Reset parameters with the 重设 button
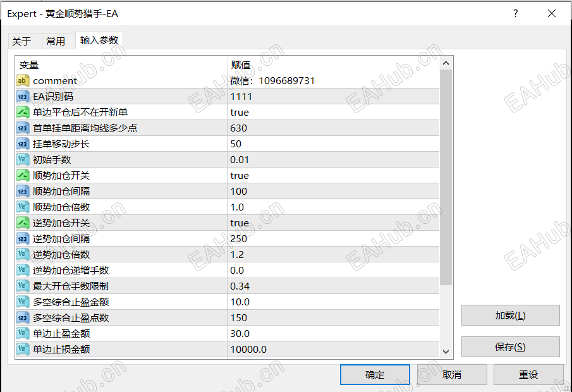The image size is (572, 392). coord(528,374)
